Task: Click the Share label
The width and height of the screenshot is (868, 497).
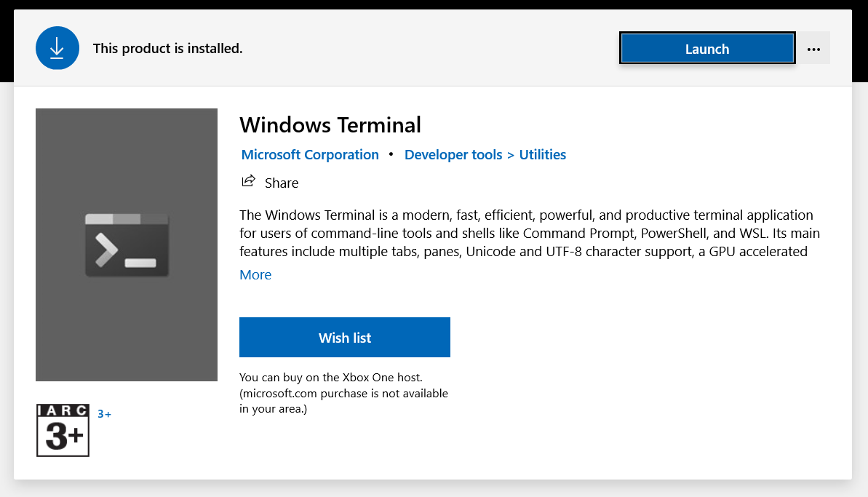Action: [282, 183]
